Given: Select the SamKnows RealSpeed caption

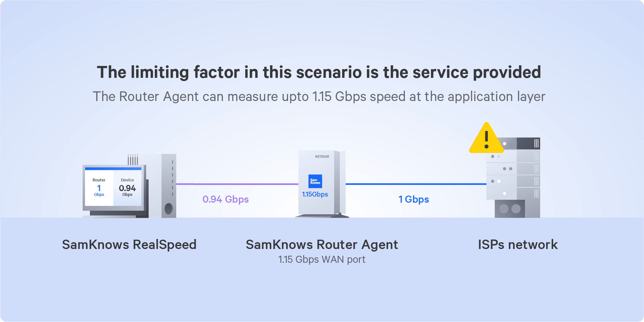Looking at the screenshot, I should click(129, 245).
